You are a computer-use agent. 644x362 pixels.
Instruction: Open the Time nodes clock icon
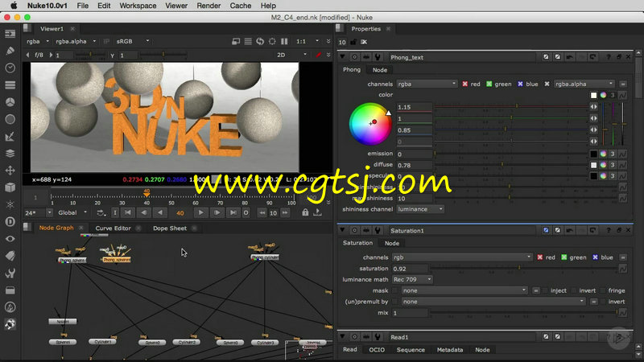(10, 68)
